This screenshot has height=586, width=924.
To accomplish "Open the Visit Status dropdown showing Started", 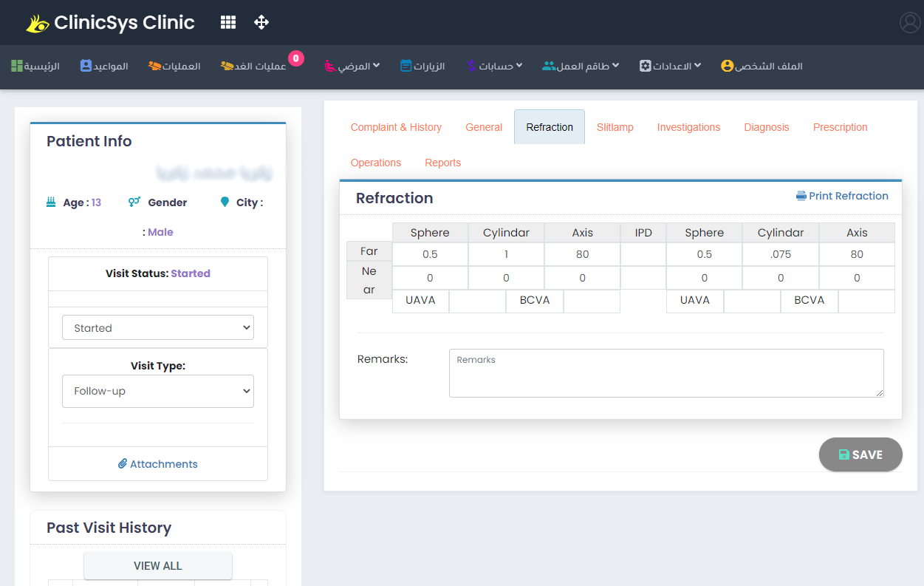I will click(158, 328).
